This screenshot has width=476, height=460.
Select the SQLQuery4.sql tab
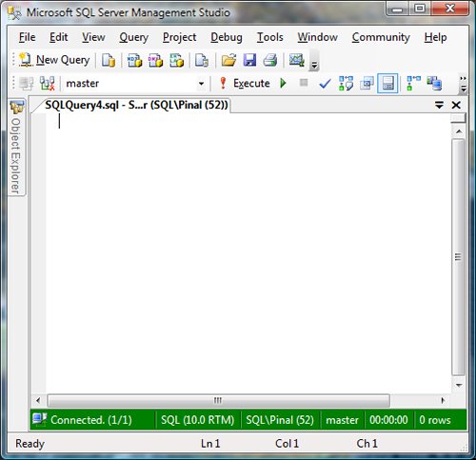click(x=136, y=105)
